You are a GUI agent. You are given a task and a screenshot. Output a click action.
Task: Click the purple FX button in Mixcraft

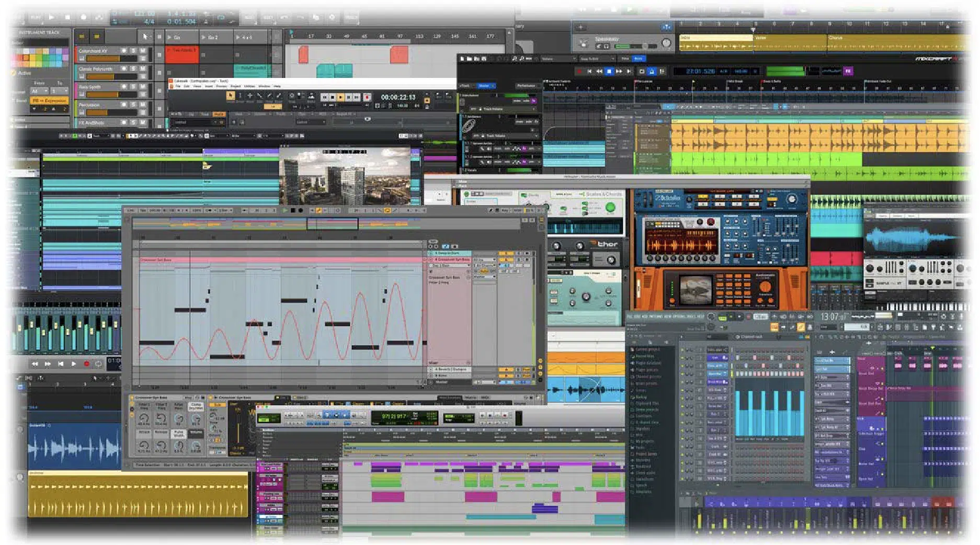click(848, 71)
